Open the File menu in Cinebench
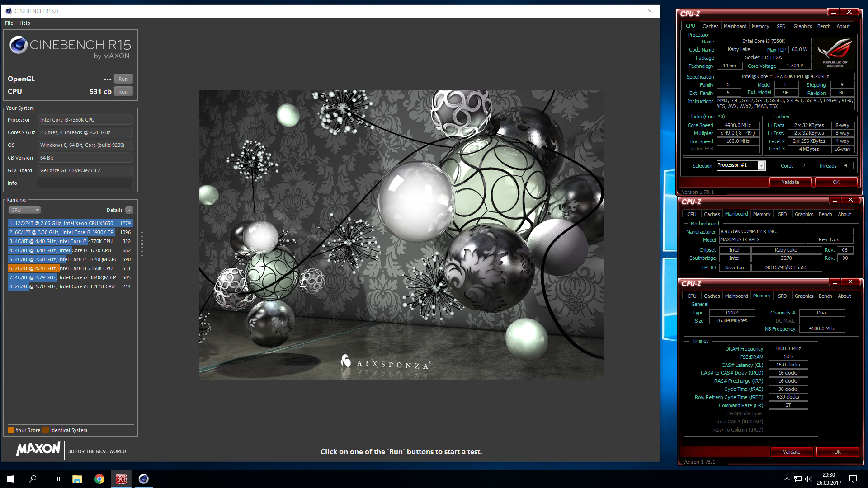The width and height of the screenshot is (868, 488). pyautogui.click(x=9, y=23)
